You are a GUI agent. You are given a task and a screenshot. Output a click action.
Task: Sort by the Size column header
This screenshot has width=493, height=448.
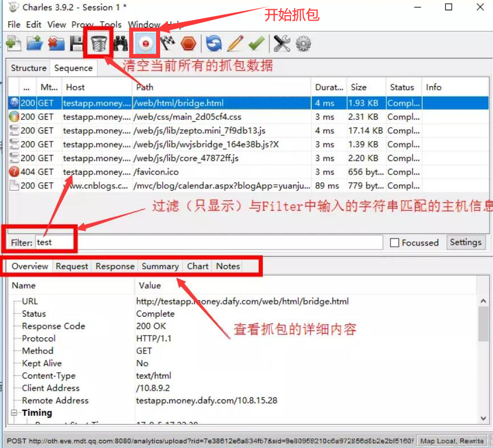[366, 87]
